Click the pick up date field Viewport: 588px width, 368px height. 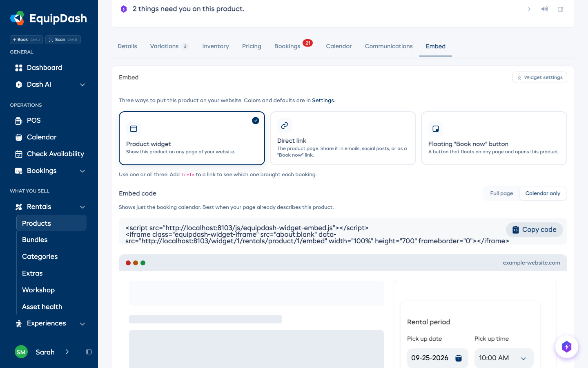[438, 358]
